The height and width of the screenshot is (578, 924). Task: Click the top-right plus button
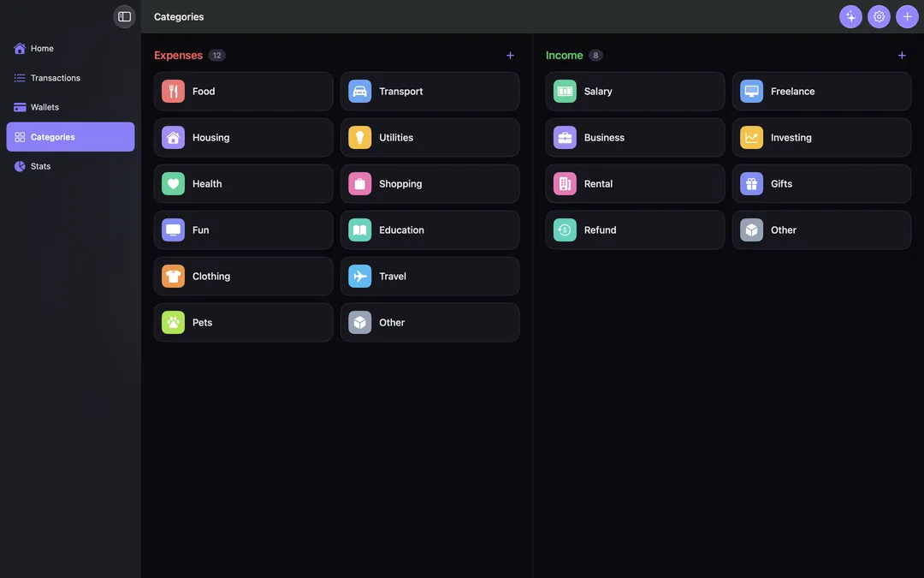907,16
